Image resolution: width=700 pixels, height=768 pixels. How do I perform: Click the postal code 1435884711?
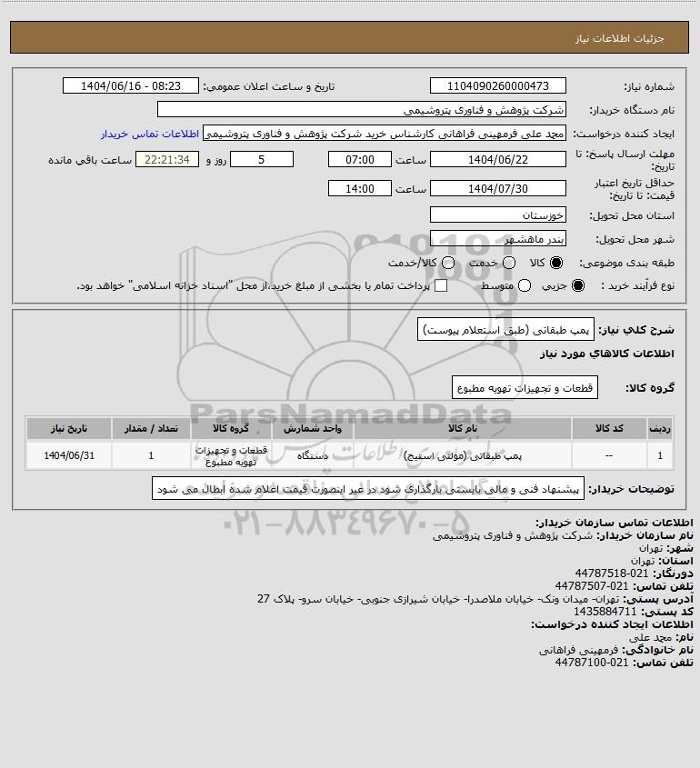pyautogui.click(x=605, y=612)
